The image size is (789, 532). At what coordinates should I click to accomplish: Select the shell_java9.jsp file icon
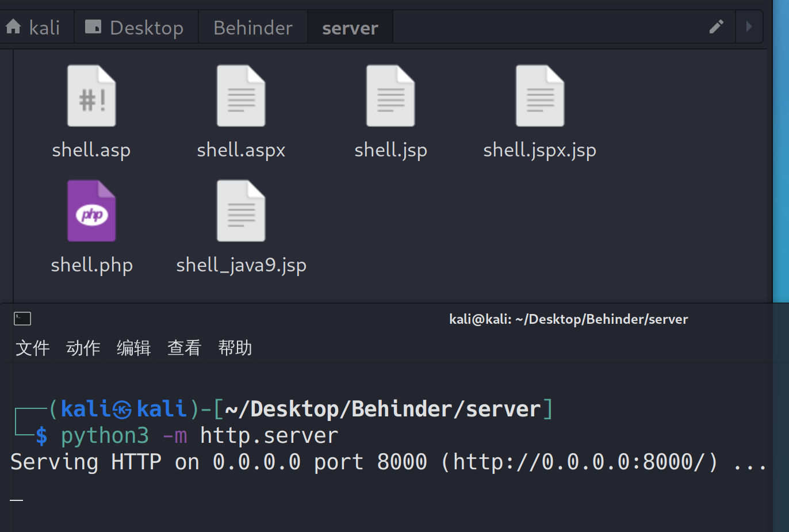click(241, 211)
